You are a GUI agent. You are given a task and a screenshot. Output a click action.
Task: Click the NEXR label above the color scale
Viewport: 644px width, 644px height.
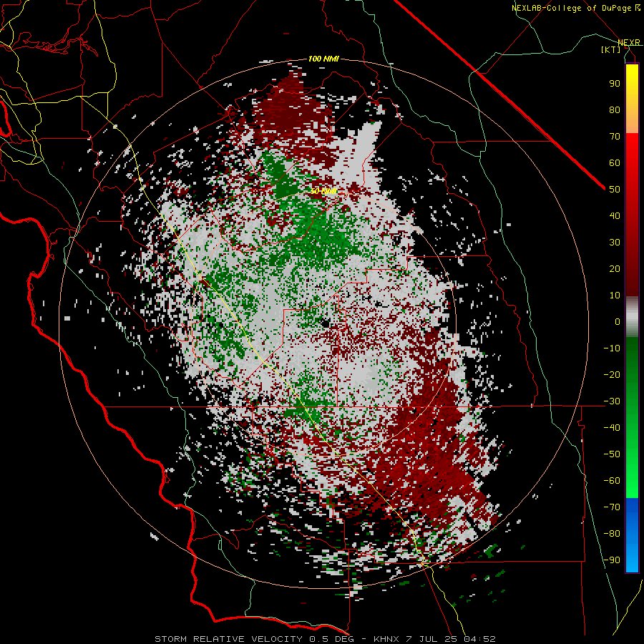[x=629, y=42]
